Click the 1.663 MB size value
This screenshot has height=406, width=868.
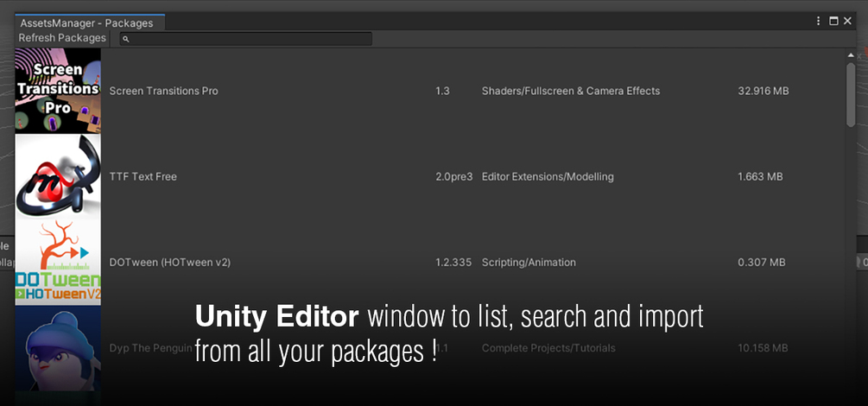(x=760, y=177)
